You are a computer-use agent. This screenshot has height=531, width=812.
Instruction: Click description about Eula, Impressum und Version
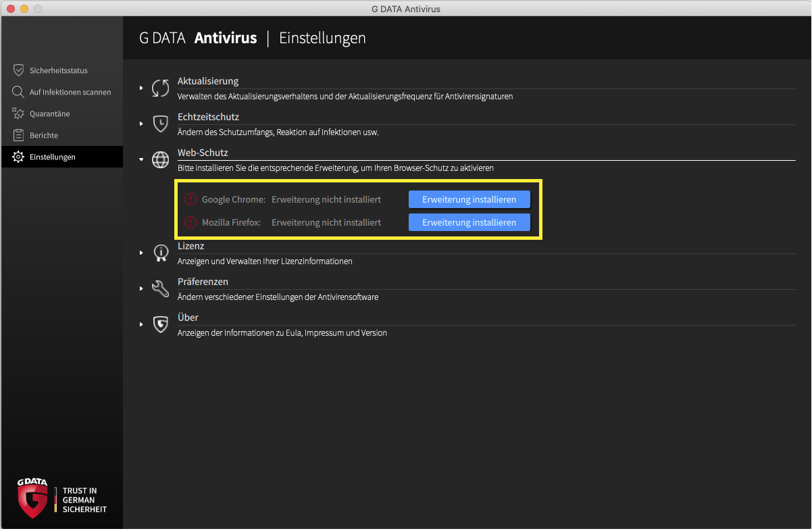[282, 333]
